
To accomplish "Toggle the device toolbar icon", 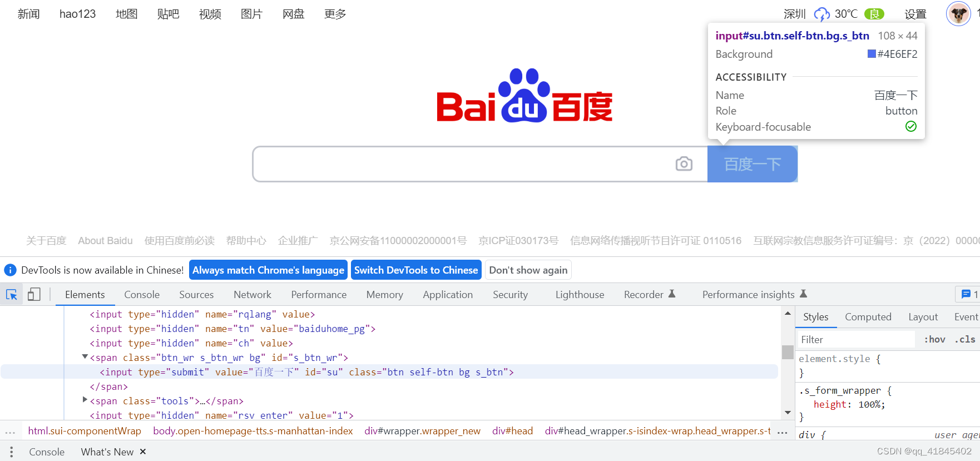I will click(x=34, y=295).
